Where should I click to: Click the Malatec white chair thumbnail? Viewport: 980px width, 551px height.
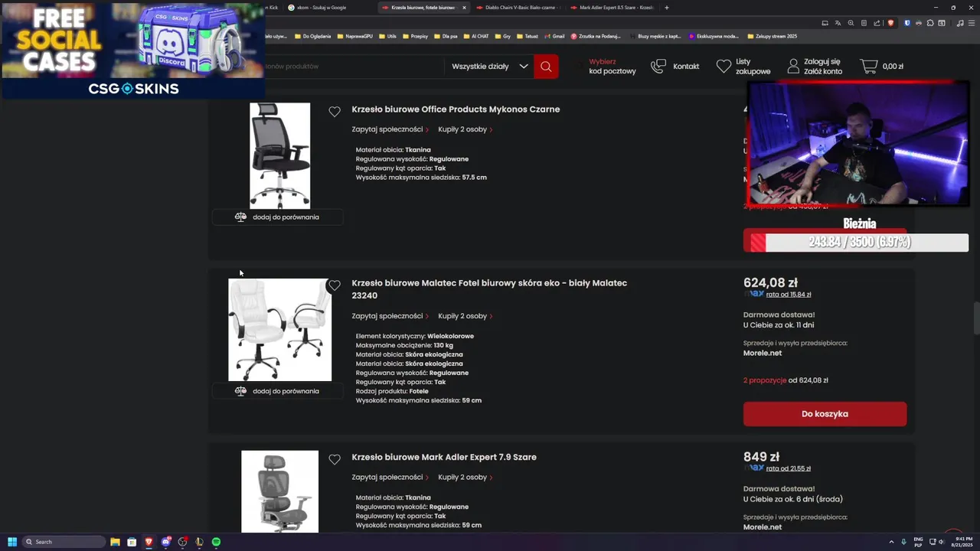[x=280, y=330]
